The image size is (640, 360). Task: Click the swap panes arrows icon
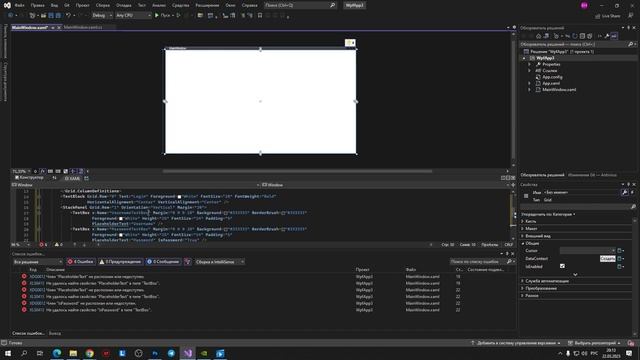pyautogui.click(x=54, y=178)
